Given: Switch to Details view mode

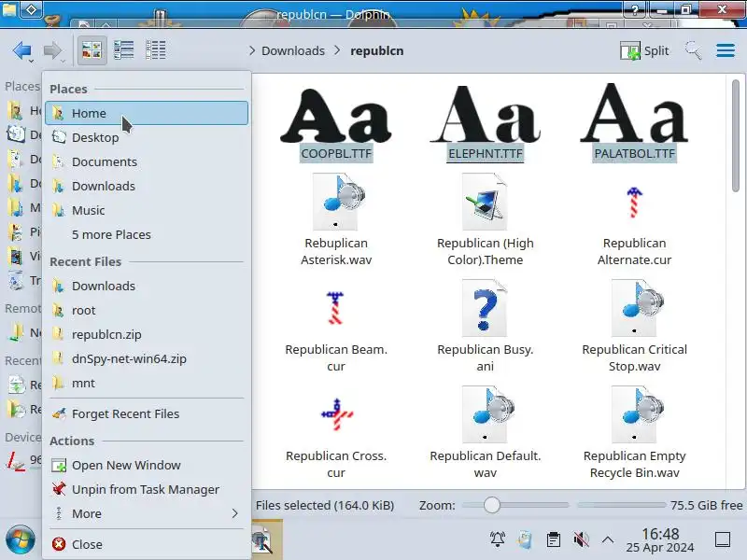Looking at the screenshot, I should click(x=155, y=50).
